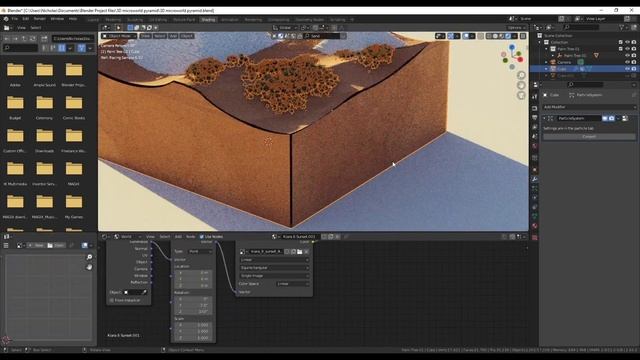640x360 pixels.
Task: Click the pan hand gizmo in the 3D viewport
Action: click(521, 85)
